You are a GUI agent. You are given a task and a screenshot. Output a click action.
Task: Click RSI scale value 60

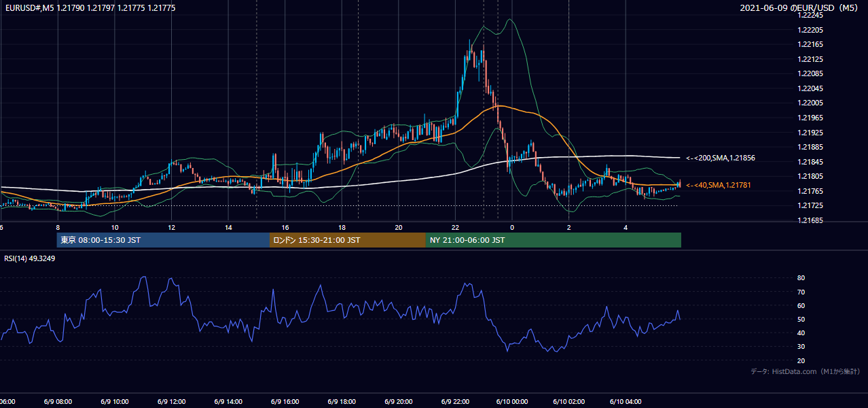pos(801,305)
